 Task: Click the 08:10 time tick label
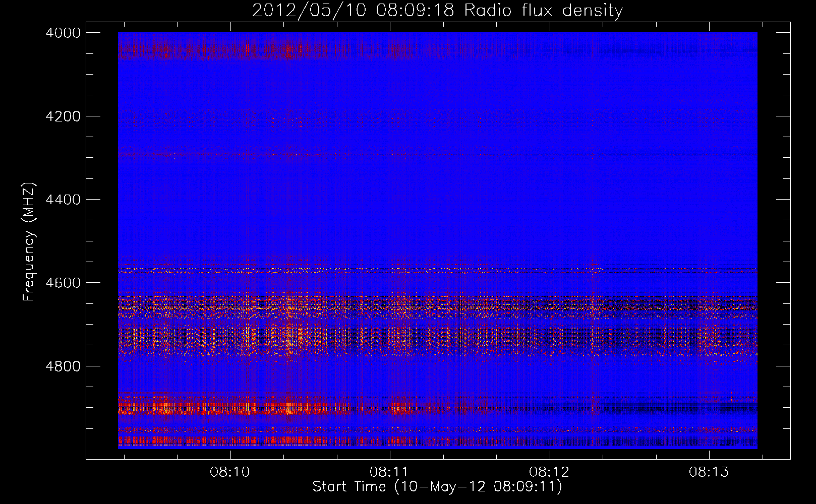tap(230, 472)
